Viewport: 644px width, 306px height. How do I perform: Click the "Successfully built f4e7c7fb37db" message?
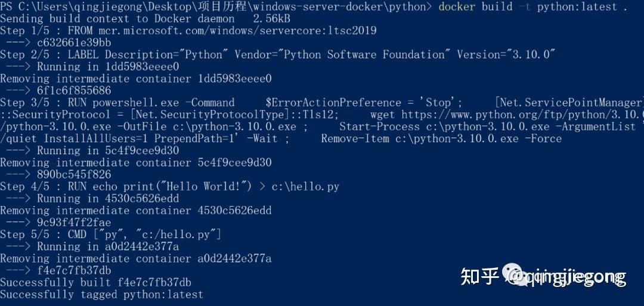point(95,282)
